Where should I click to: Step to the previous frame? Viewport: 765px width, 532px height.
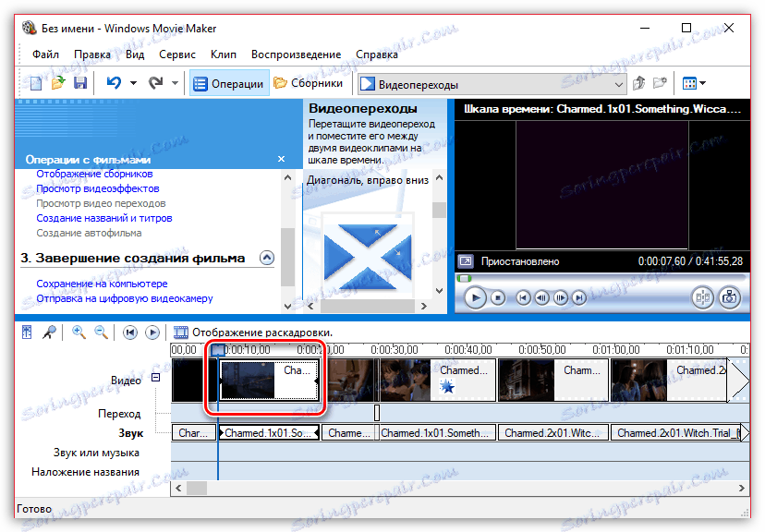pos(541,297)
